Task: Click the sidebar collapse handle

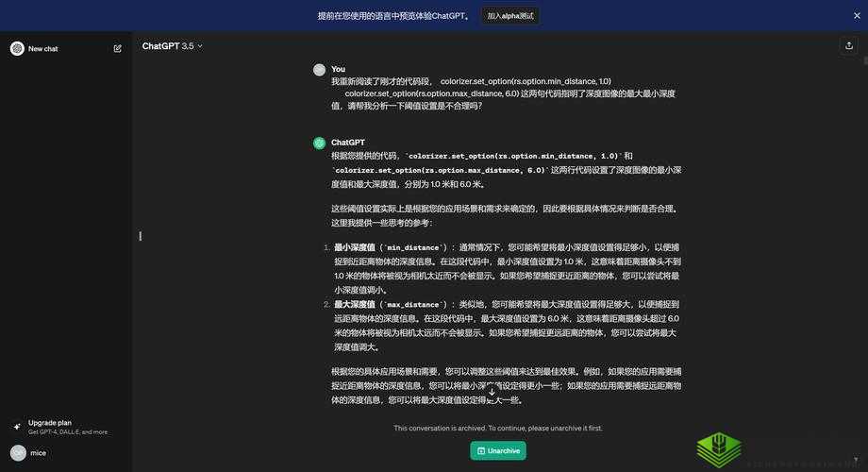Action: pos(140,236)
